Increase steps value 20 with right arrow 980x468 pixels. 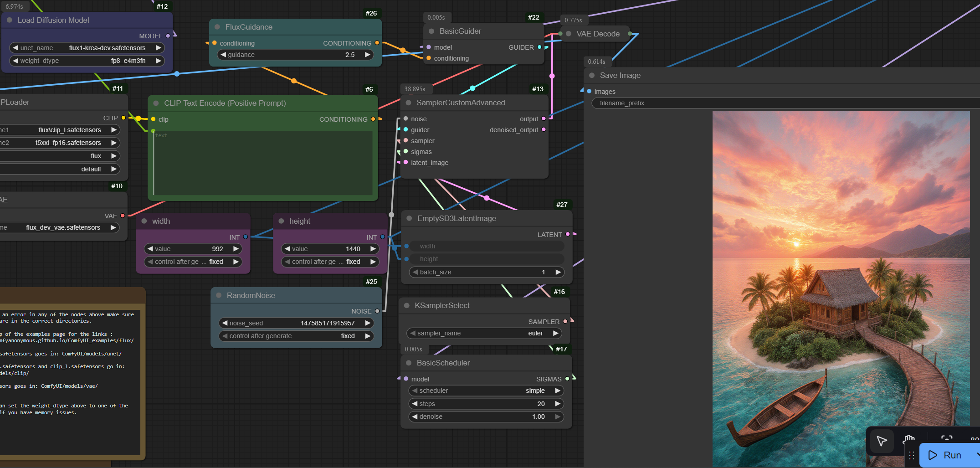tap(558, 404)
